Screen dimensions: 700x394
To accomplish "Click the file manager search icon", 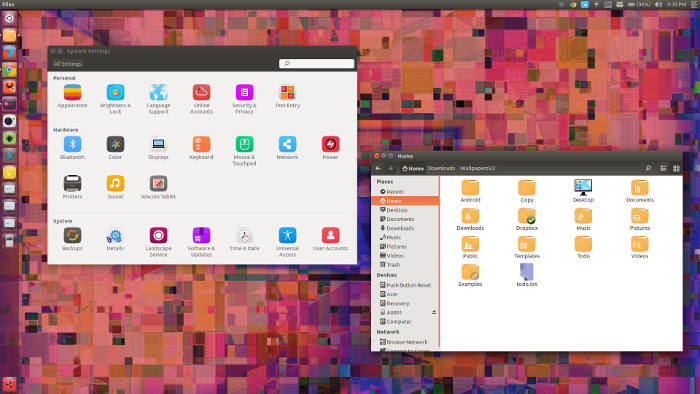I will [648, 168].
